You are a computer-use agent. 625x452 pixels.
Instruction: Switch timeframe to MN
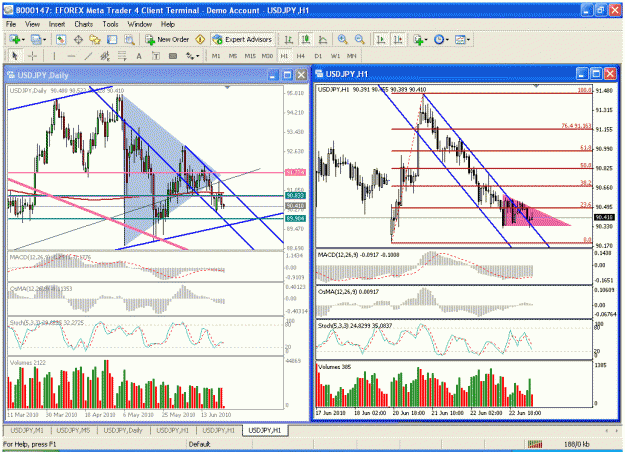(352, 56)
